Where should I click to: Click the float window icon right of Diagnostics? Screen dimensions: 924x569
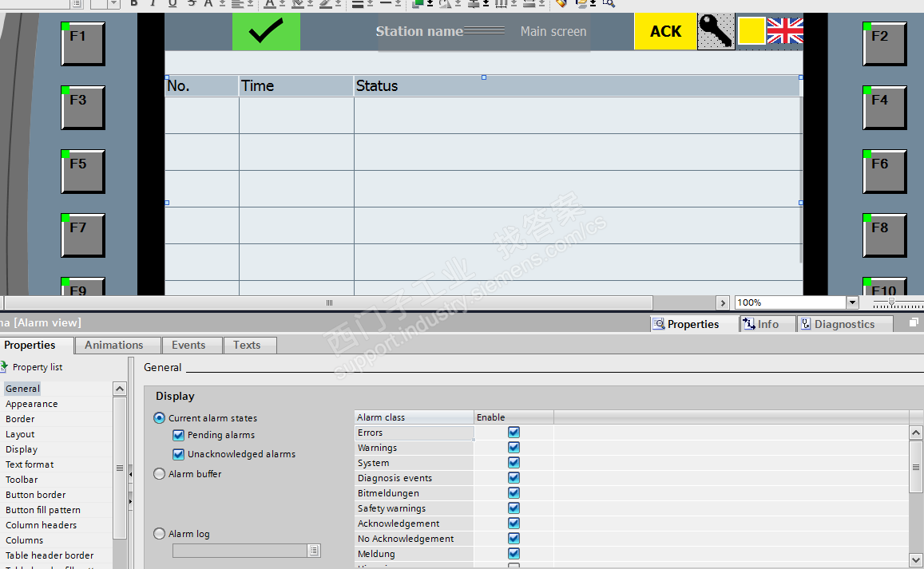coord(914,322)
